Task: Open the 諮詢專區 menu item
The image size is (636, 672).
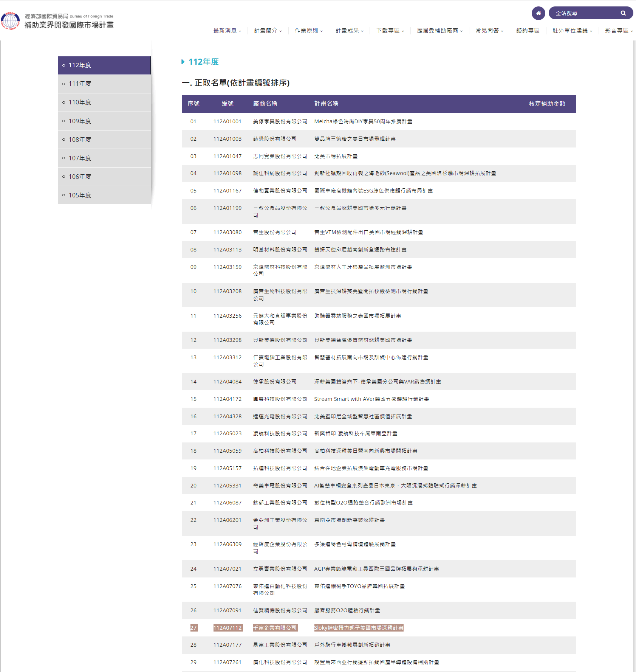Action: [528, 31]
